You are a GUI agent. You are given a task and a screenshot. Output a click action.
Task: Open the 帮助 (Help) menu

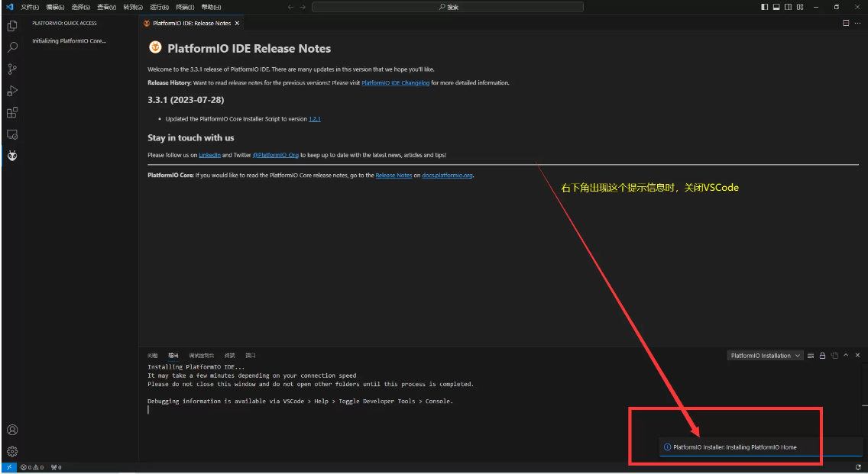click(211, 7)
